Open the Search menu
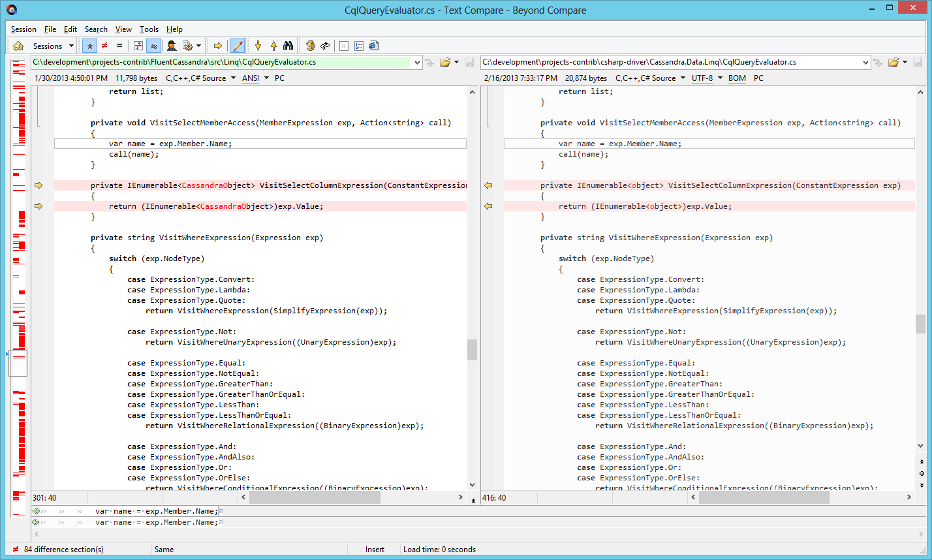This screenshot has width=932, height=560. [96, 29]
